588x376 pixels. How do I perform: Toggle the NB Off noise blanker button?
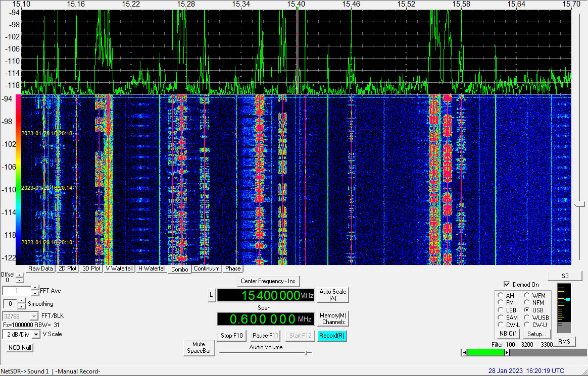(508, 334)
